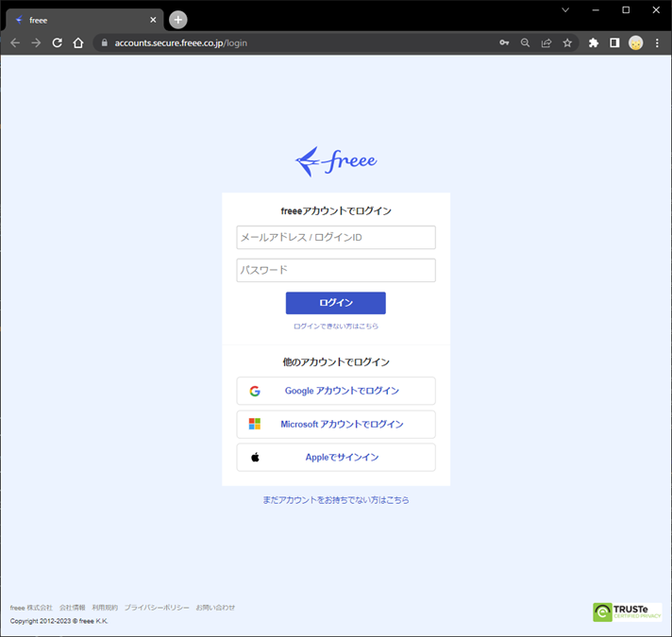Viewport: 672px width, 637px height.
Task: Minimize the browser window
Action: 596,9
